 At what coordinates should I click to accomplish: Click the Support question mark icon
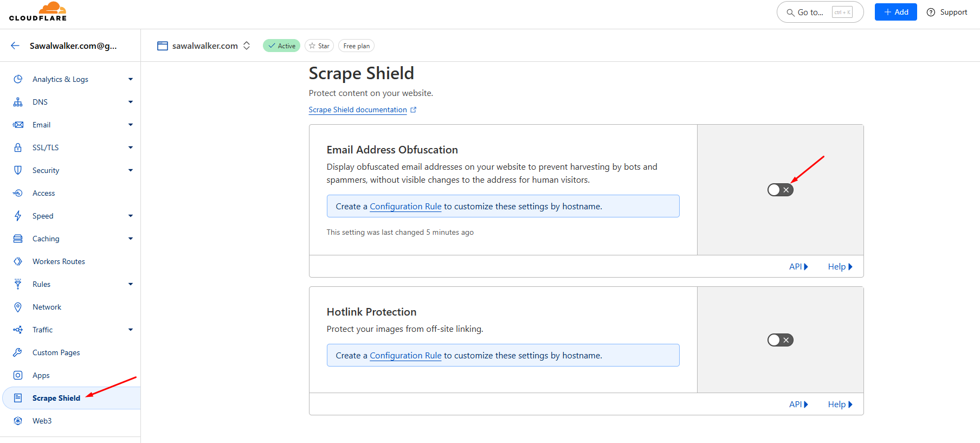tap(931, 12)
